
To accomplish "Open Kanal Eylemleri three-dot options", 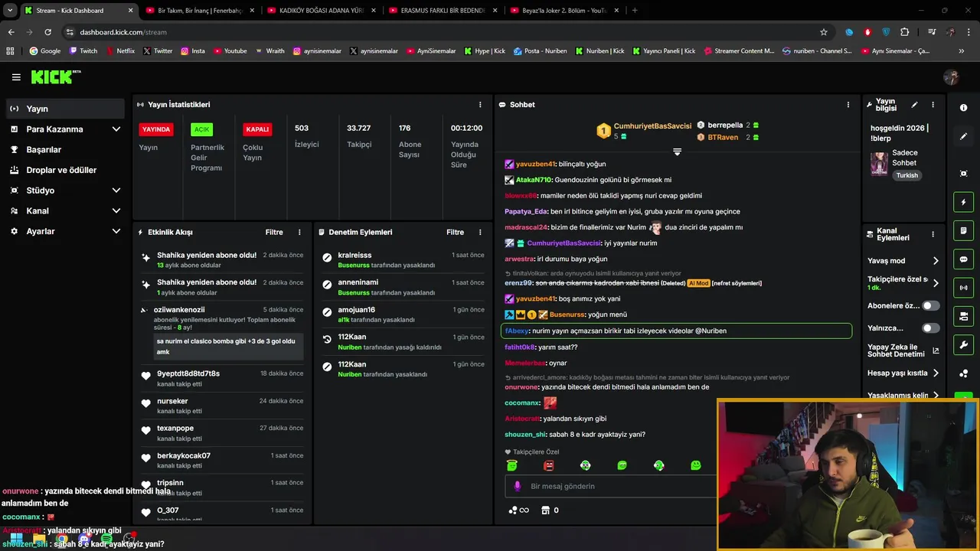I will click(x=933, y=234).
